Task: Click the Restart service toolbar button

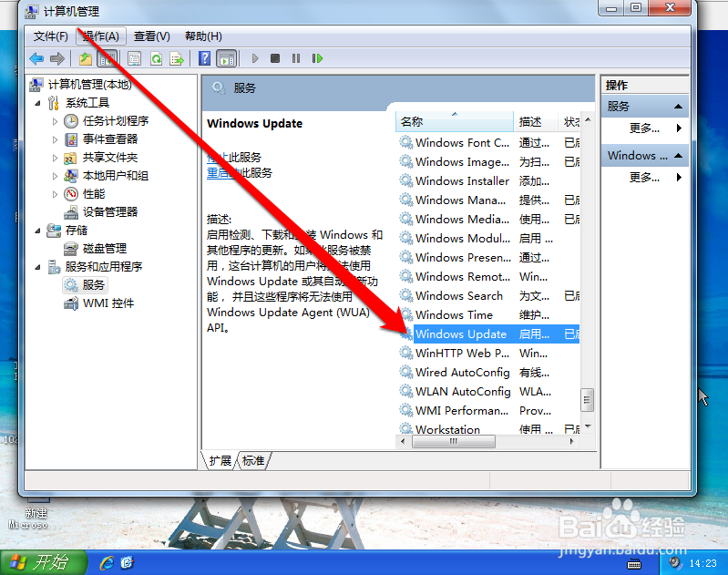Action: coord(317,58)
